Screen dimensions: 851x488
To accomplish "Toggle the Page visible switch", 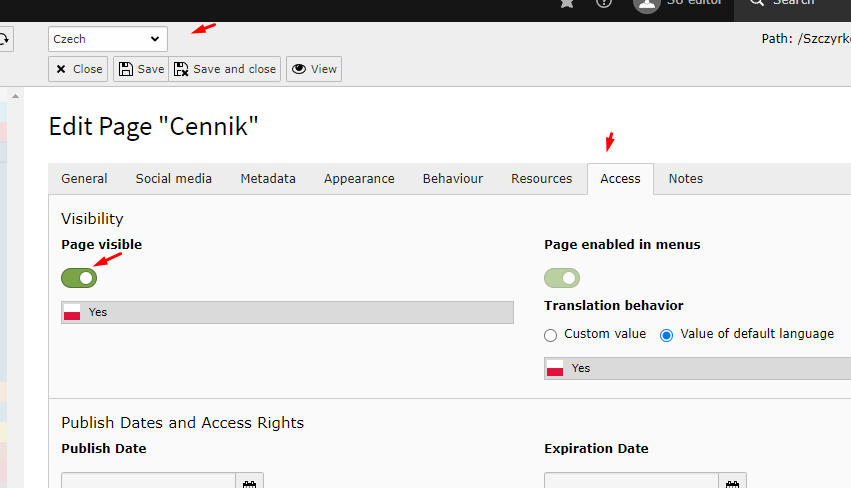I will [79, 278].
